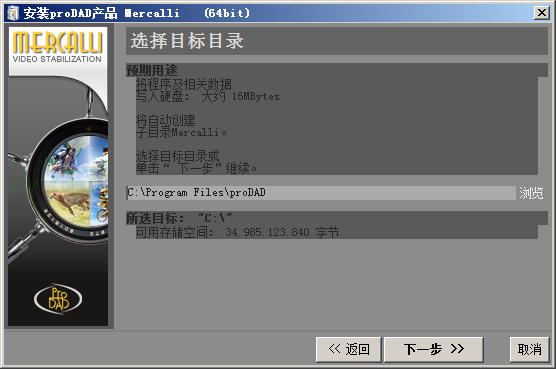
Task: Click the 所选目标 "C:\" label
Action: [x=179, y=218]
